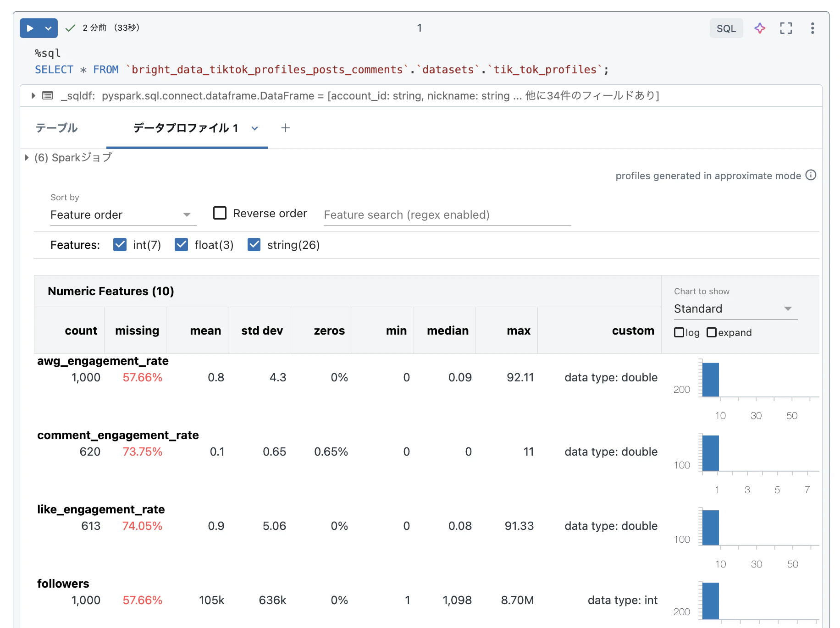
Task: Click the mean value 105k
Action: pos(212,600)
